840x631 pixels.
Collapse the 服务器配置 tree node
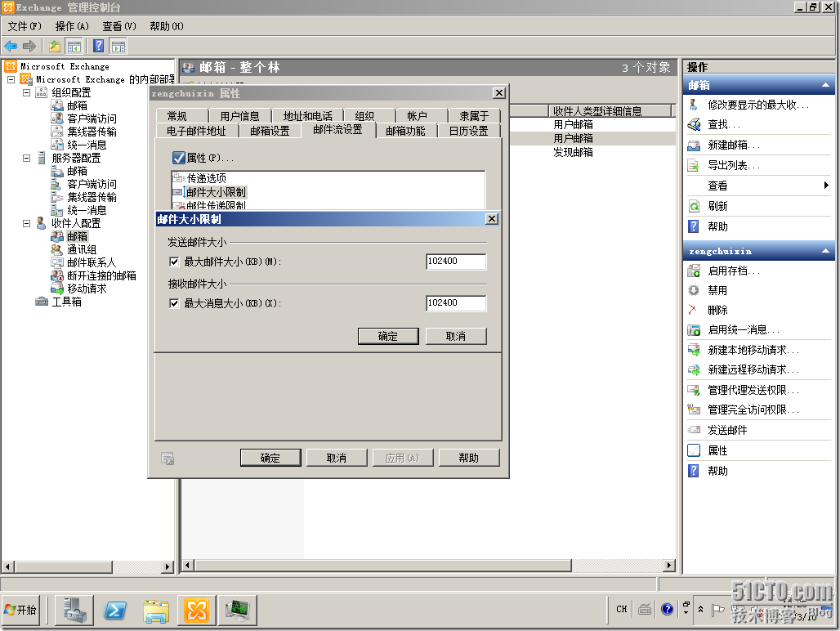coord(27,158)
